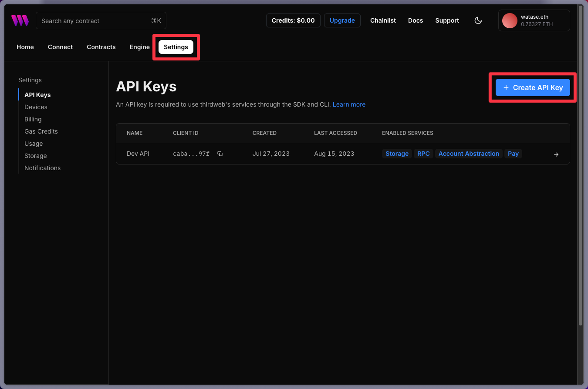Click the RPC service badge
588x389 pixels.
(x=423, y=154)
